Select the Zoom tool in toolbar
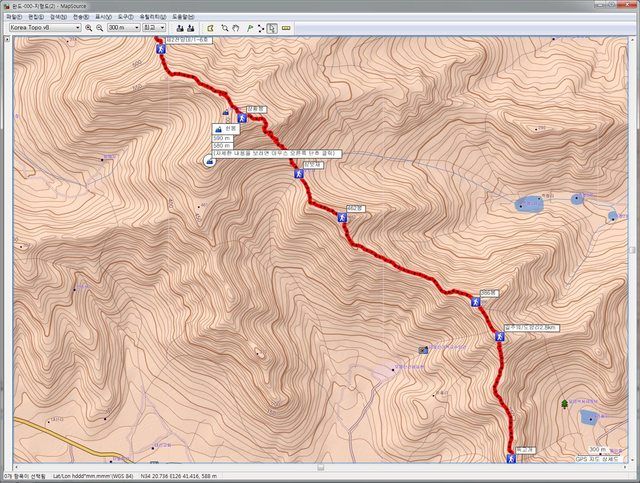This screenshot has width=640, height=483. (224, 28)
